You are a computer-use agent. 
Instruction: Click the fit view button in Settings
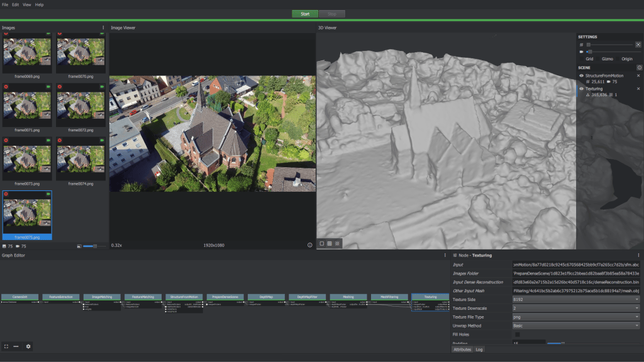[638, 45]
